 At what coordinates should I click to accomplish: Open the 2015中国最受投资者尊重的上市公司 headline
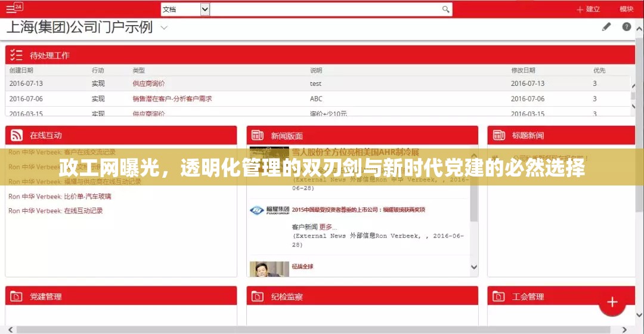tap(358, 209)
